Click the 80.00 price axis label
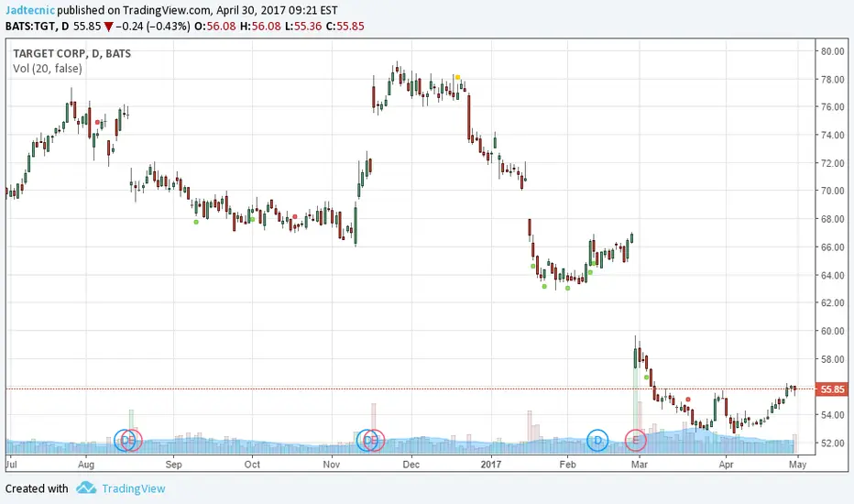This screenshot has height=504, width=854. pyautogui.click(x=833, y=51)
